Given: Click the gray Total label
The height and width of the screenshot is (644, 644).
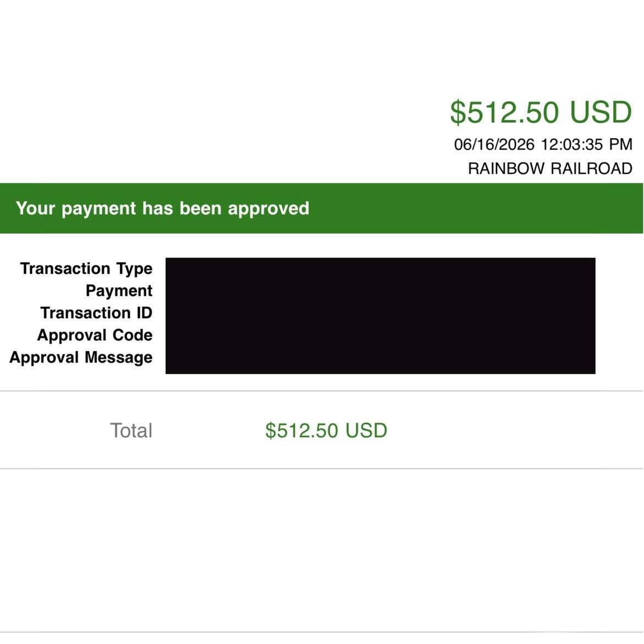Looking at the screenshot, I should 131,430.
